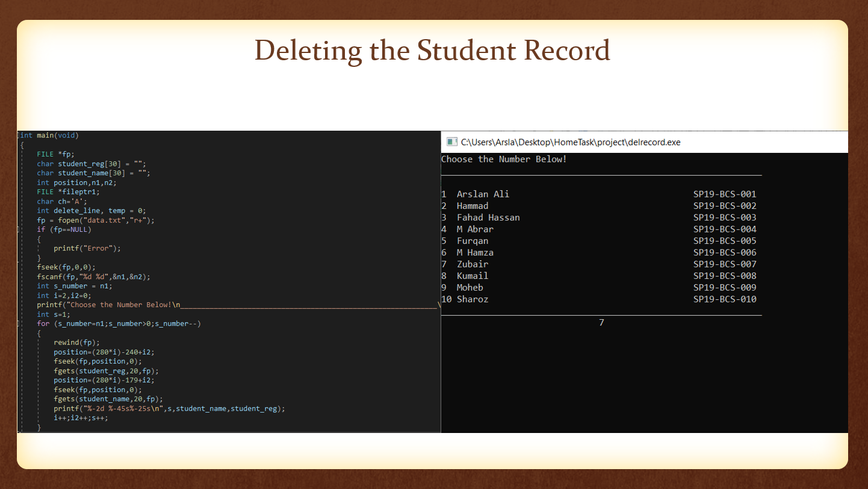Screen dimensions: 868x489
Task: Click the int main(void) function header
Action: (48, 135)
